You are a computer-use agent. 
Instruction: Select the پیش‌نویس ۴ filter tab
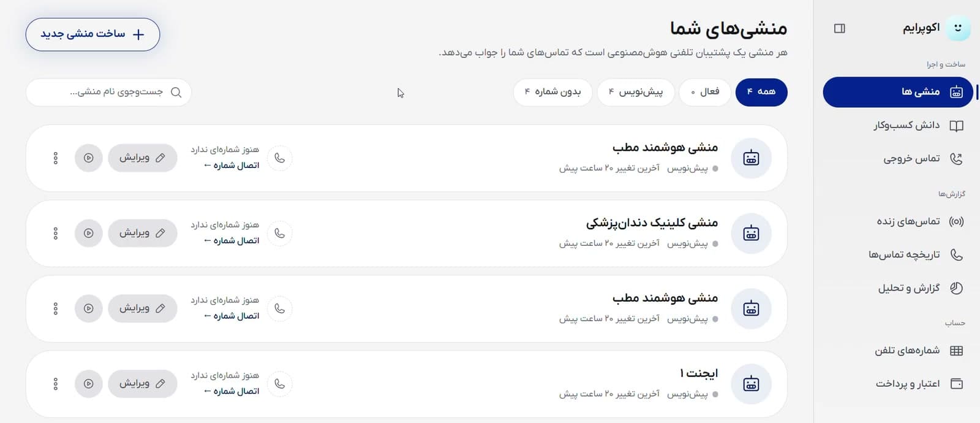pos(636,92)
